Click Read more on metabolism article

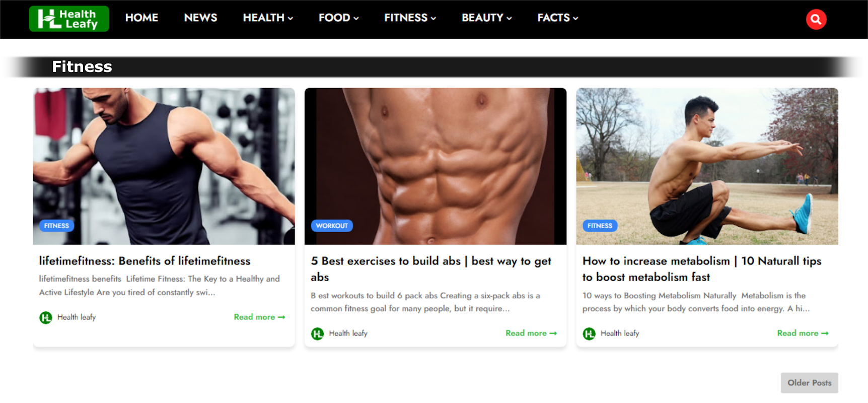(803, 333)
